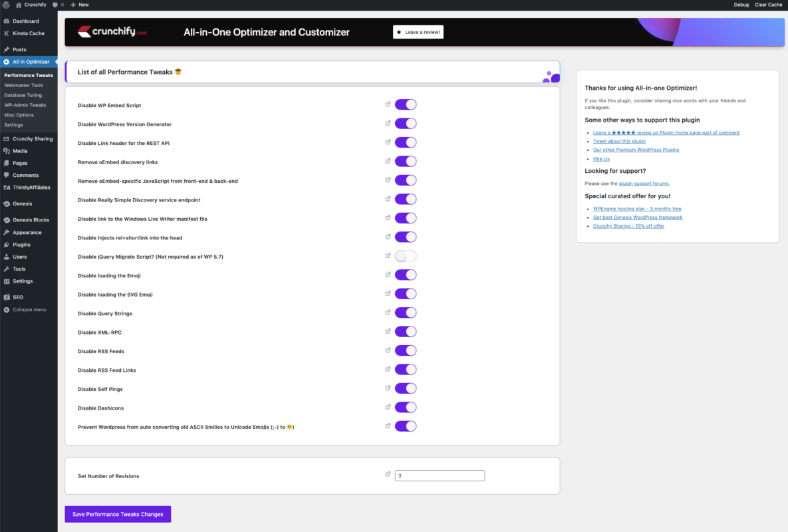This screenshot has width=788, height=532.
Task: Click Save Performance Tweaks Changes button
Action: (x=118, y=514)
